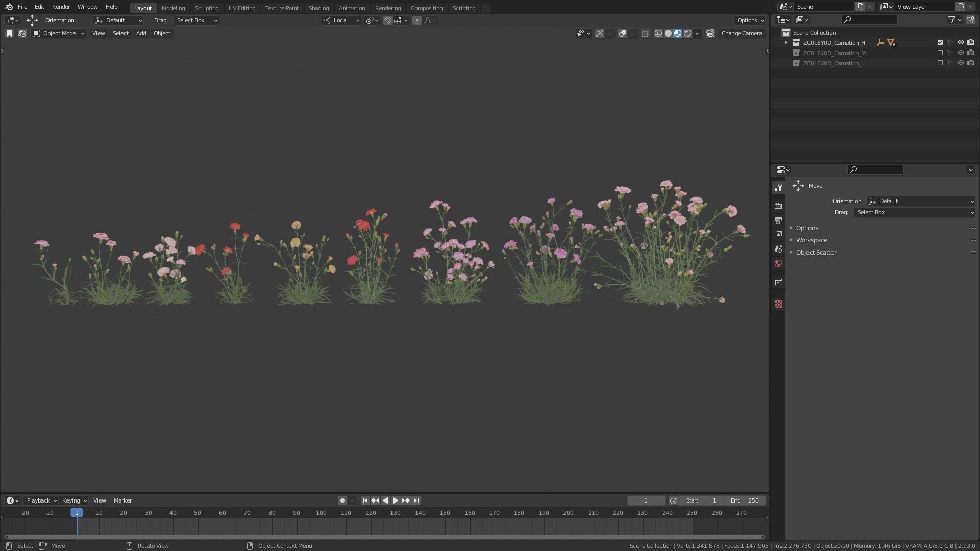The height and width of the screenshot is (551, 980).
Task: Open Texture properties tab
Action: click(x=778, y=305)
